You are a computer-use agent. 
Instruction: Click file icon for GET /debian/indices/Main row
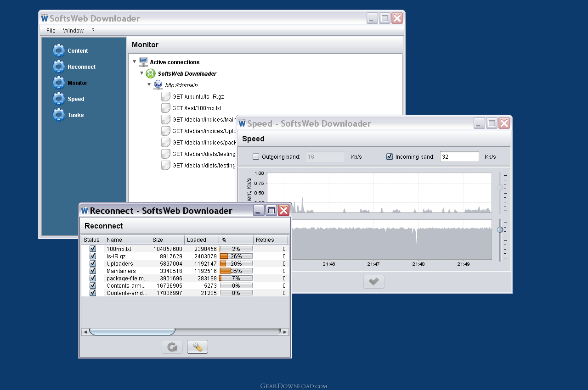point(166,119)
